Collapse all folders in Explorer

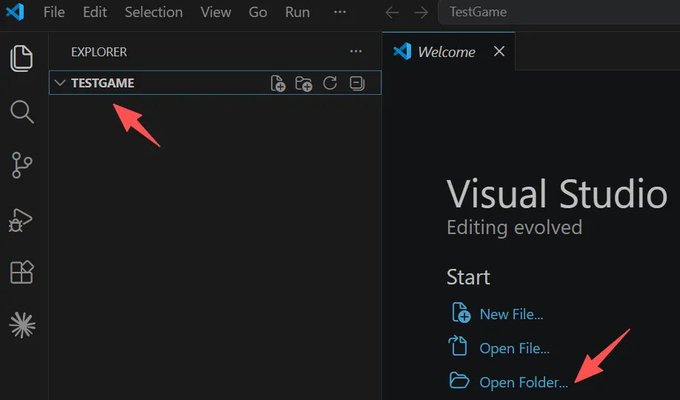(357, 83)
